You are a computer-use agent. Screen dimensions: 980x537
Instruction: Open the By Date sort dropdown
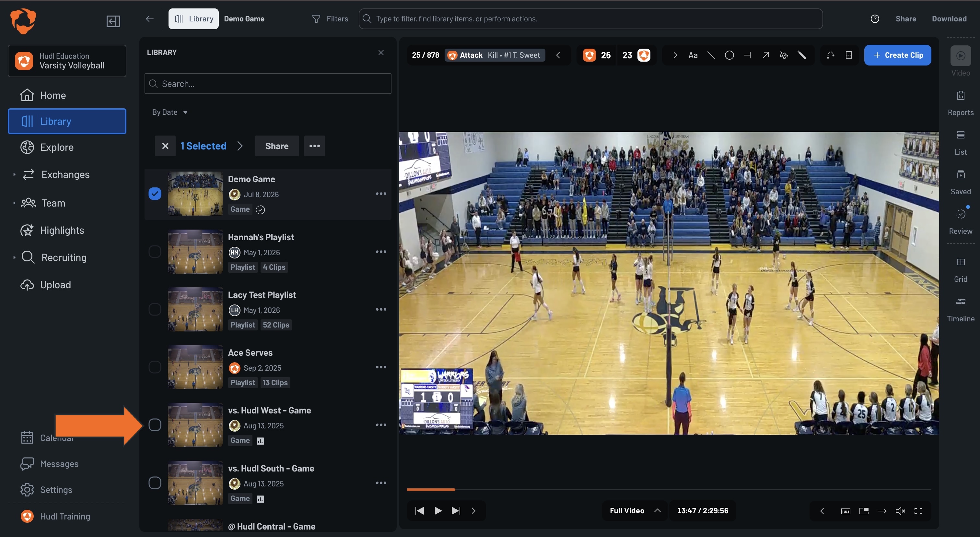point(170,112)
